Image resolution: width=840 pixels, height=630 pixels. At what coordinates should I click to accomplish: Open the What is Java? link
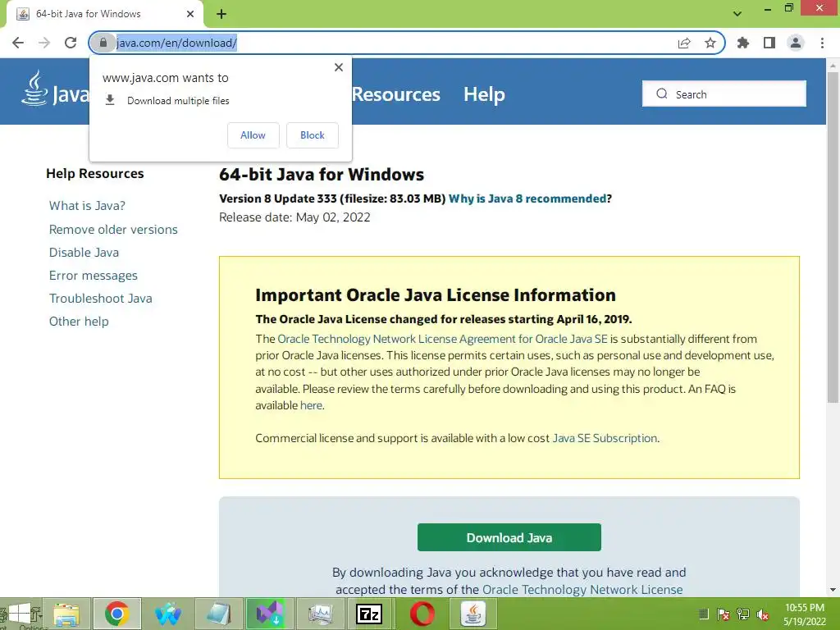click(x=87, y=206)
